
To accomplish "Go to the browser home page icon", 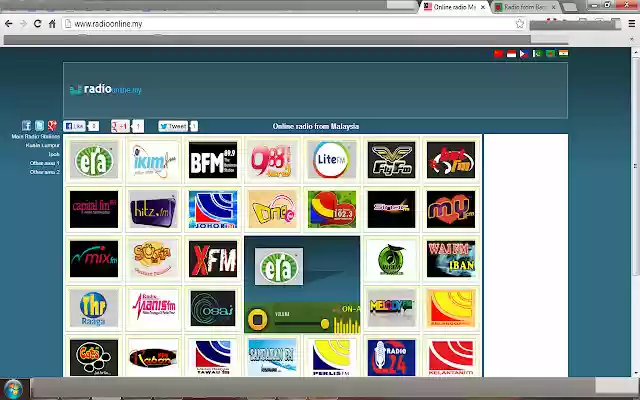I will tap(52, 24).
